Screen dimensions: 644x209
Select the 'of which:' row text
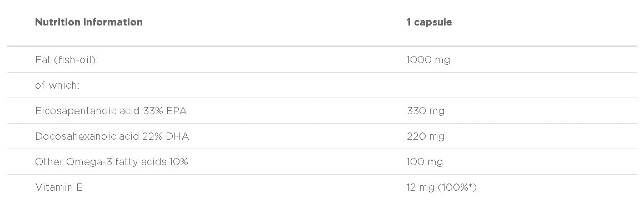point(57,85)
